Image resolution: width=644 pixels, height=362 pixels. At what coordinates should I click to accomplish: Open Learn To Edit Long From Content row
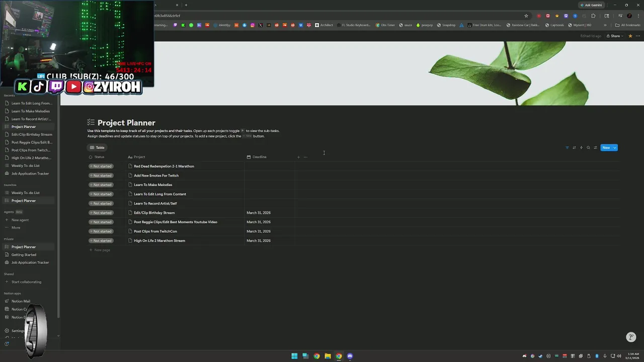tap(160, 194)
